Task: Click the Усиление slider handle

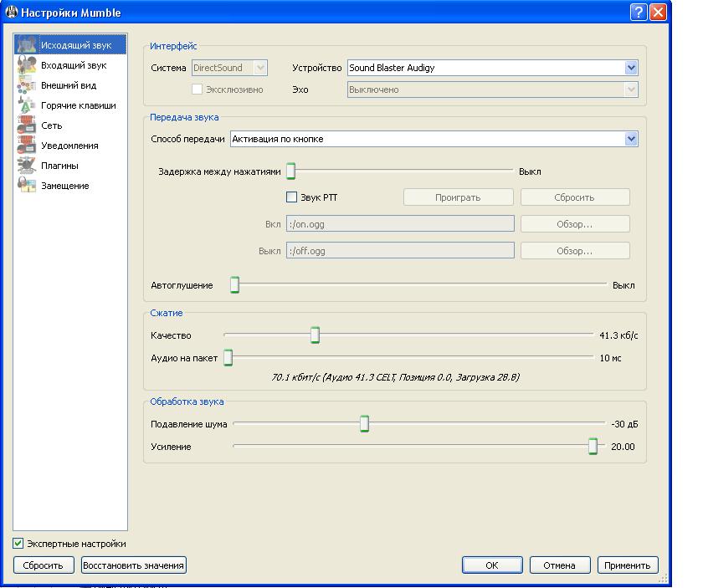Action: pos(593,447)
